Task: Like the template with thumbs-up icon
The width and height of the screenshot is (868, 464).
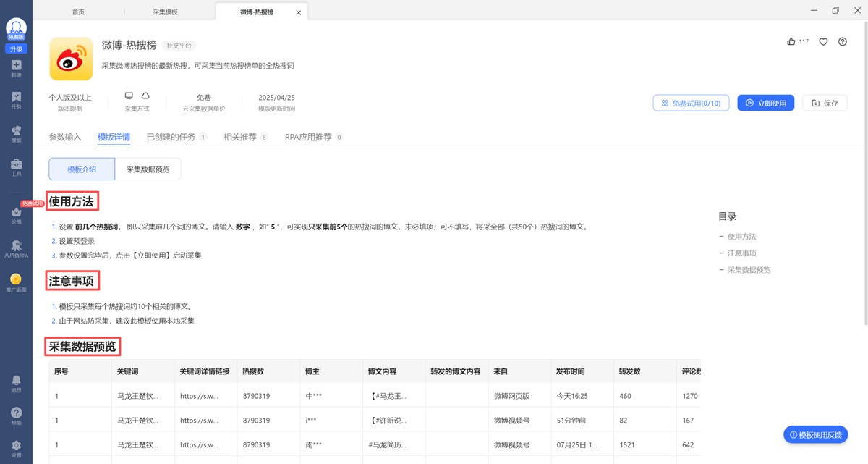Action: (791, 42)
